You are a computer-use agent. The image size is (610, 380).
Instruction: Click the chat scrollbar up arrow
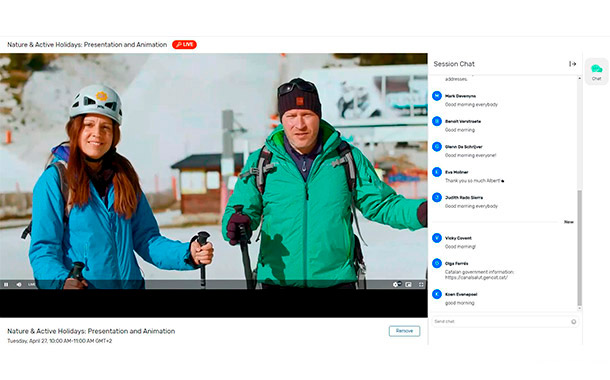pos(579,78)
